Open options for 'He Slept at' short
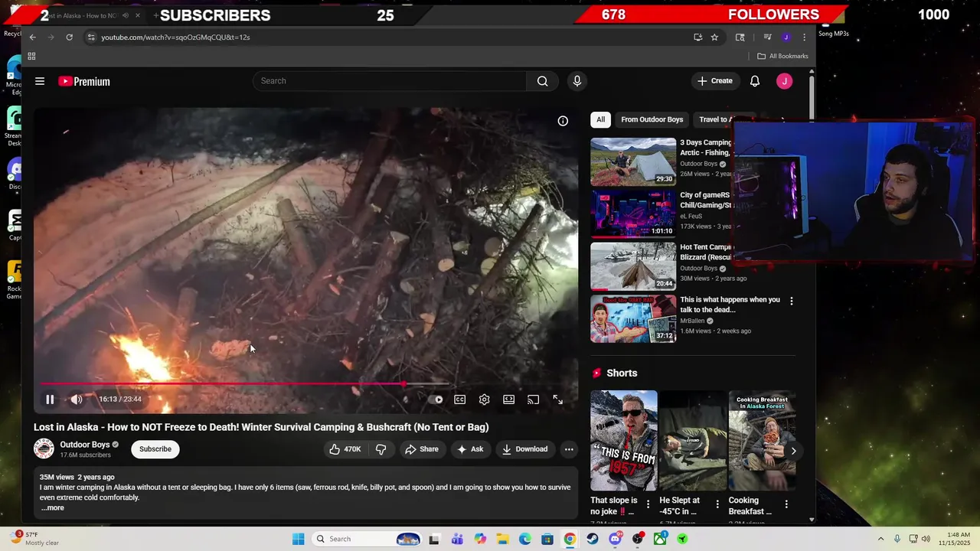Viewport: 980px width, 551px height. (717, 504)
